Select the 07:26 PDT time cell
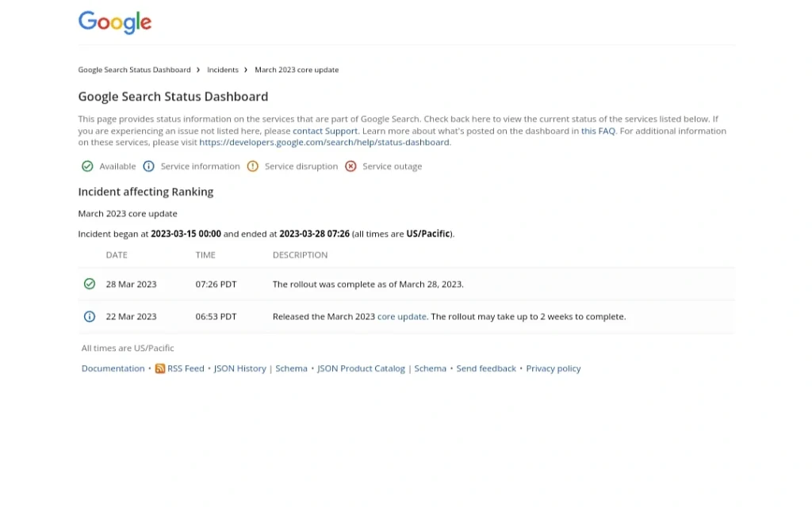Viewport: 812px width, 511px height. tap(216, 284)
